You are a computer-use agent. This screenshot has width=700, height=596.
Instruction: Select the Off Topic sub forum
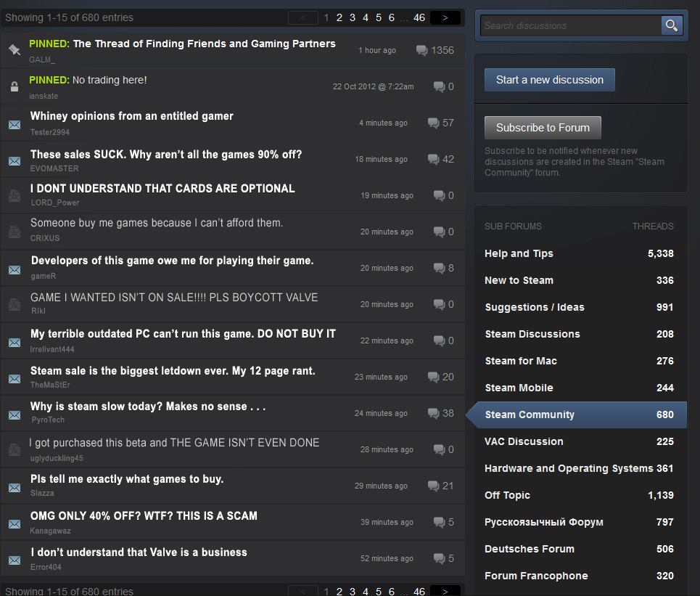pyautogui.click(x=507, y=495)
